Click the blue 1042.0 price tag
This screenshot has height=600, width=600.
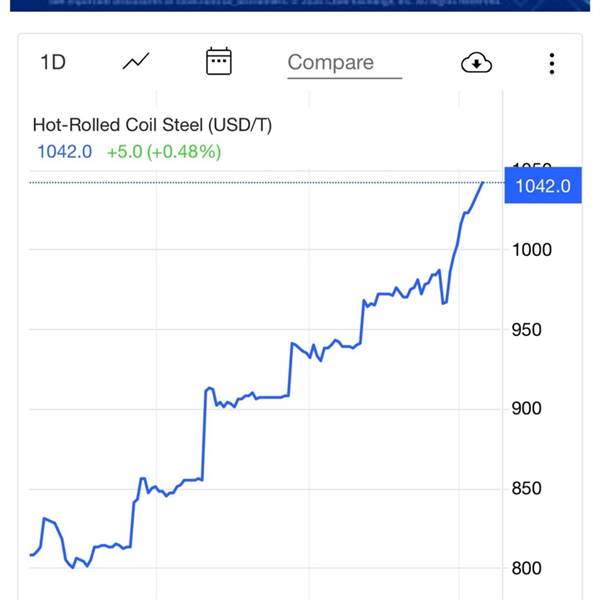tap(543, 186)
